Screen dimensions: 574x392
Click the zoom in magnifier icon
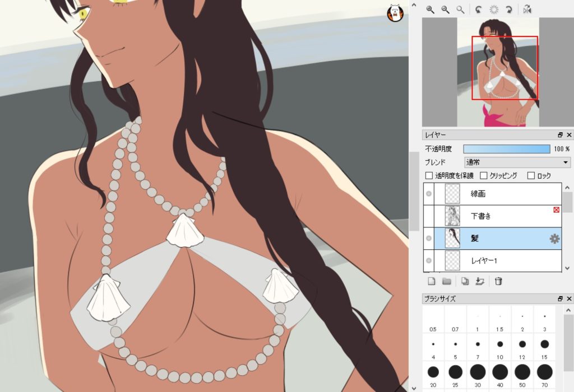coord(430,10)
